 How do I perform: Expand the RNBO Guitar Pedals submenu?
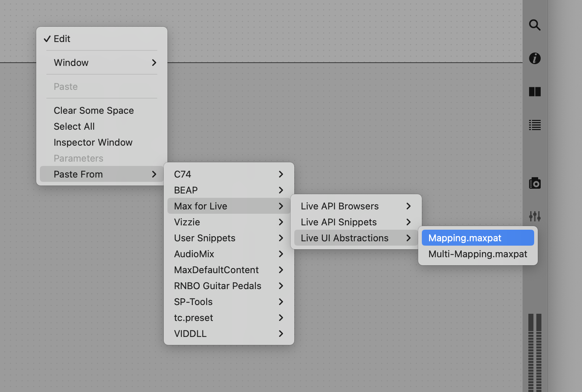(x=229, y=286)
